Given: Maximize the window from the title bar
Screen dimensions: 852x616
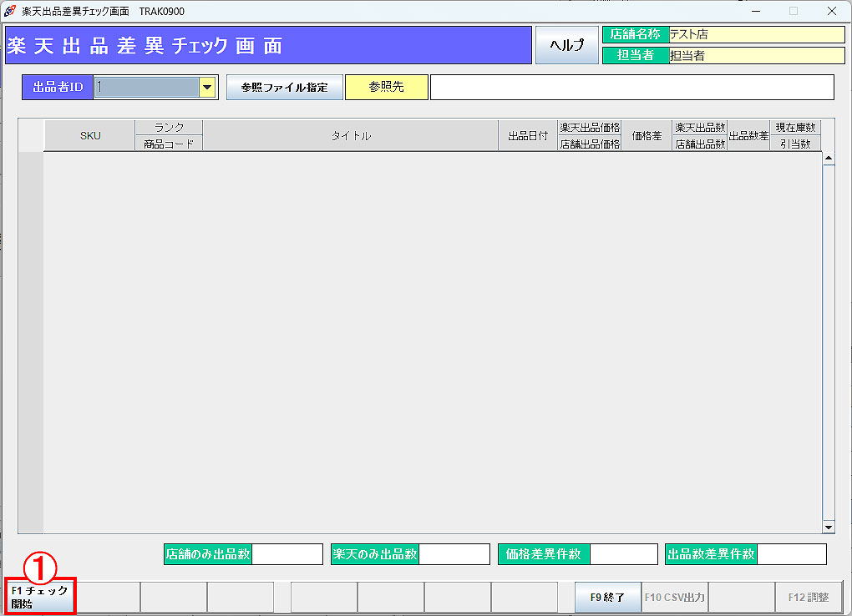Looking at the screenshot, I should click(794, 12).
